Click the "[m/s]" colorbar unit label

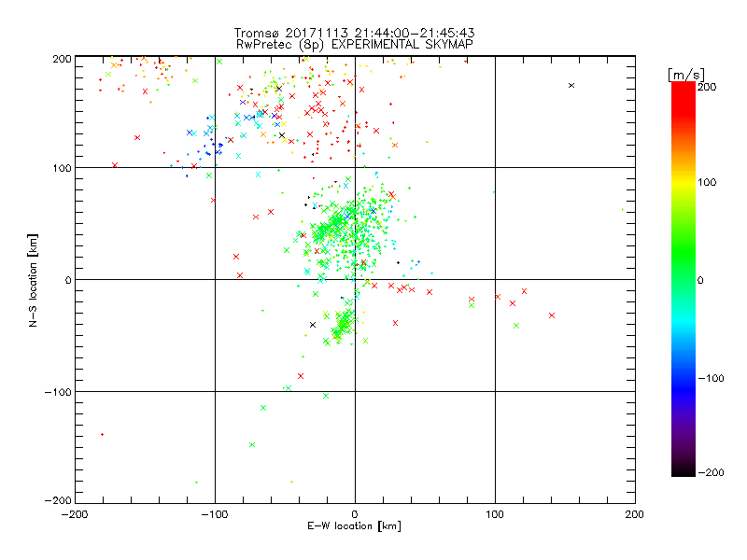tap(686, 75)
